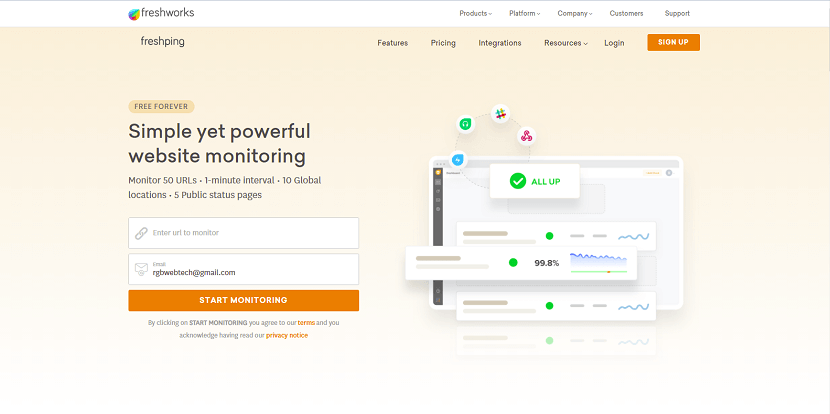Click the green headset Freshdesk icon
Screen dimensions: 830x414
pos(465,124)
